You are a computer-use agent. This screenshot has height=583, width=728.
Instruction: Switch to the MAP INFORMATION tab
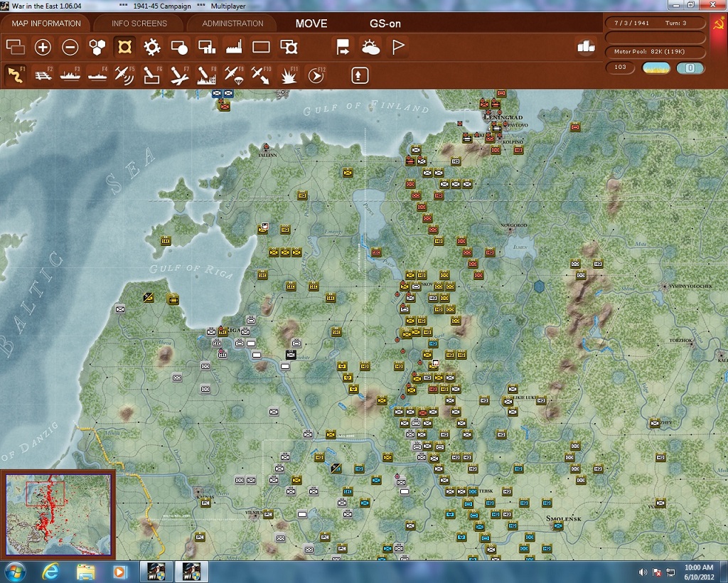[x=46, y=23]
